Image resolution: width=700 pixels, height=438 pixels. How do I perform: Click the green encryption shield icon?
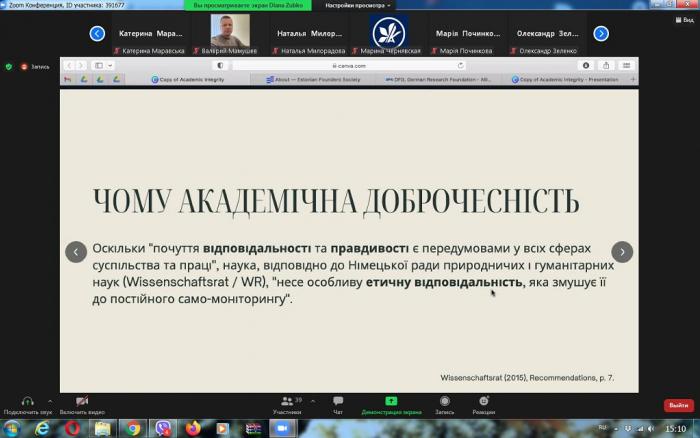click(9, 66)
